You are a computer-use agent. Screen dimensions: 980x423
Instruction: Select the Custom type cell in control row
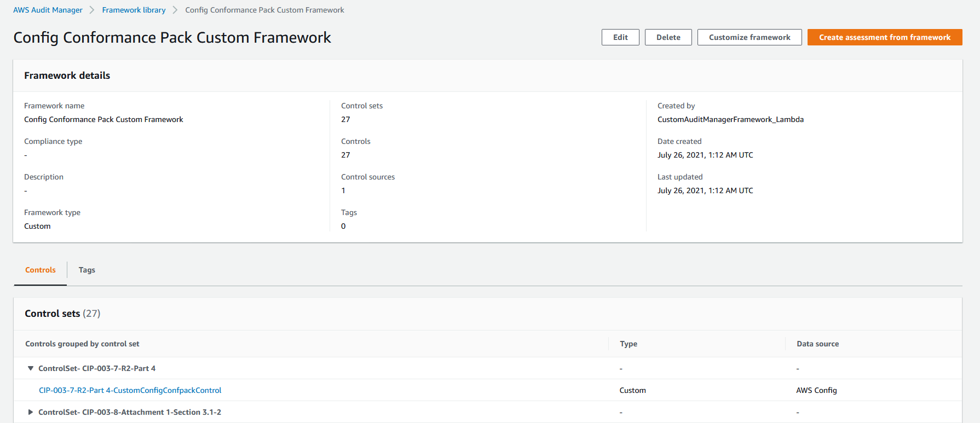click(x=632, y=390)
